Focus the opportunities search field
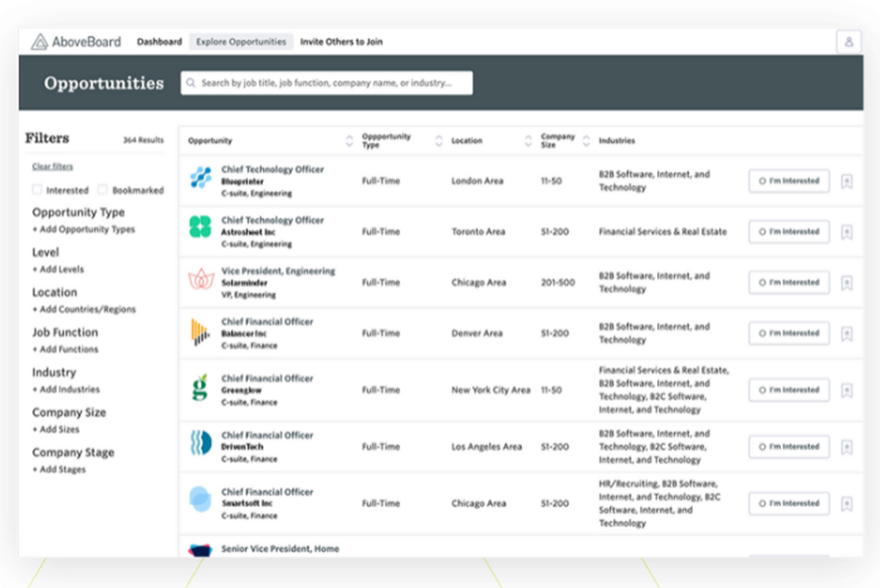This screenshot has height=588, width=880. coord(326,83)
